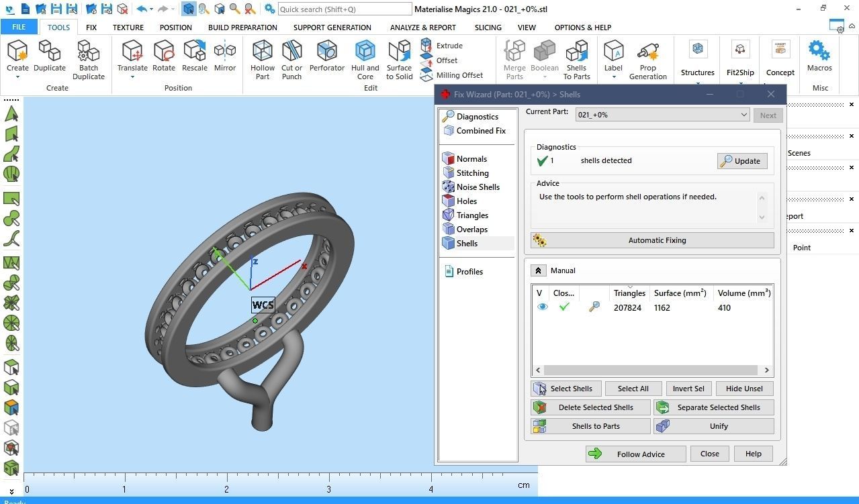Select Diagnostics in Fix Wizard list
This screenshot has height=504, width=859.
pos(478,117)
